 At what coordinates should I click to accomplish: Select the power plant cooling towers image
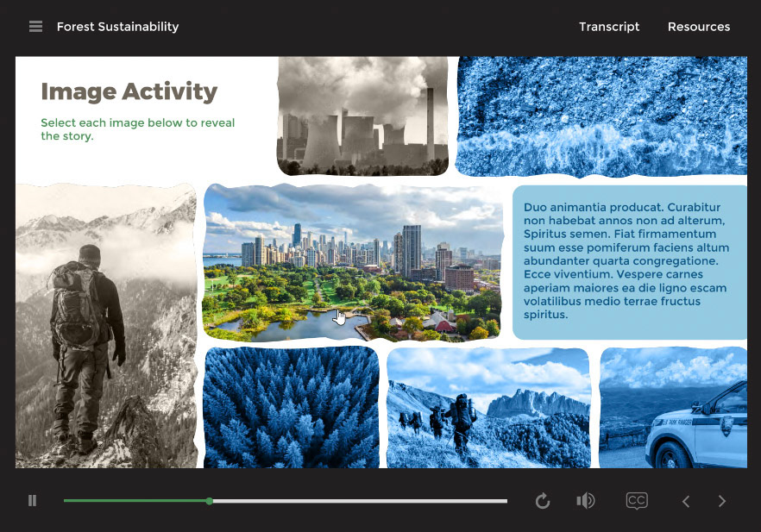point(362,116)
